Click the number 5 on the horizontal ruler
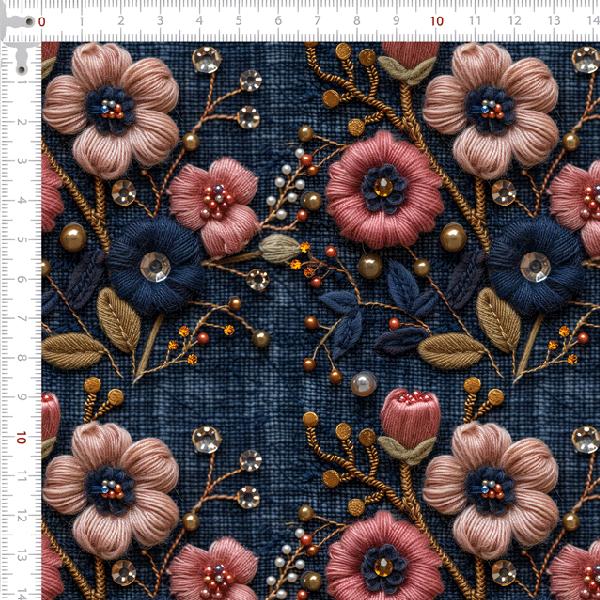This screenshot has width=600, height=600. pos(239,21)
